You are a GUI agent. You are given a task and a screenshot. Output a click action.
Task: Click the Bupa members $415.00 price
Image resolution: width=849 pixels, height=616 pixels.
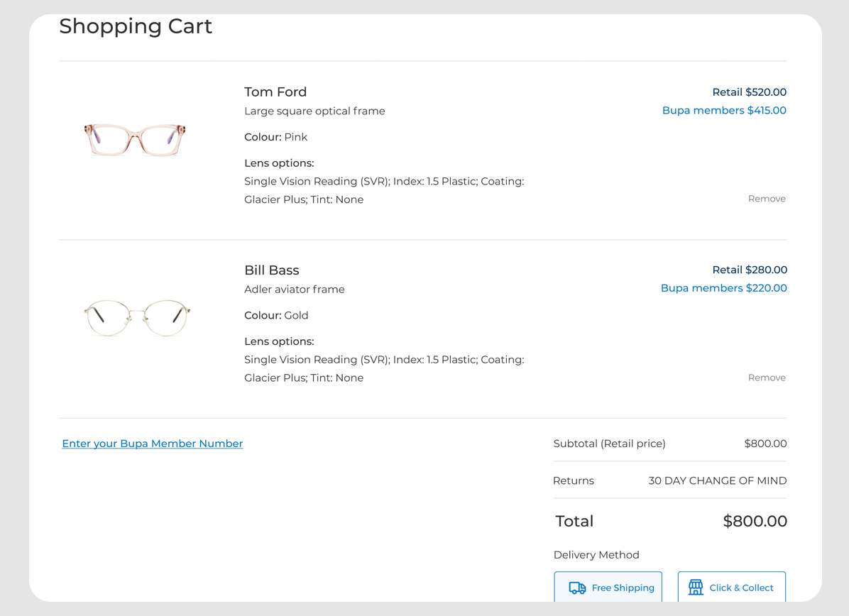(x=725, y=111)
